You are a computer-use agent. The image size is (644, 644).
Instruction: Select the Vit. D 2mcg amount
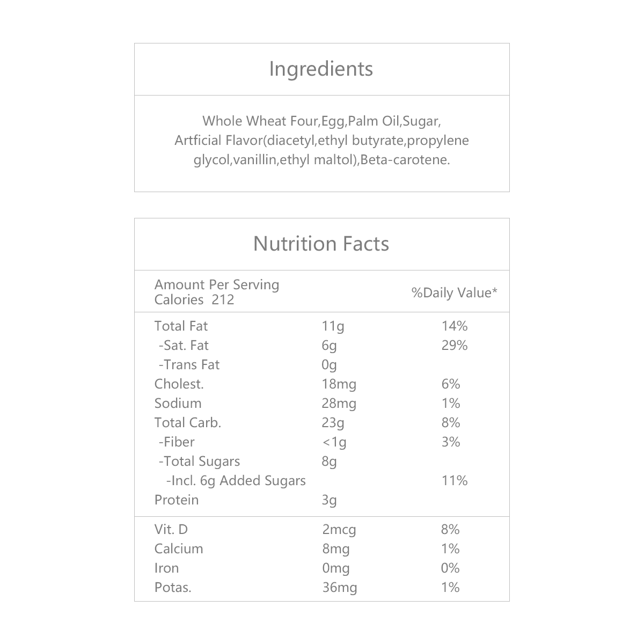pyautogui.click(x=339, y=530)
